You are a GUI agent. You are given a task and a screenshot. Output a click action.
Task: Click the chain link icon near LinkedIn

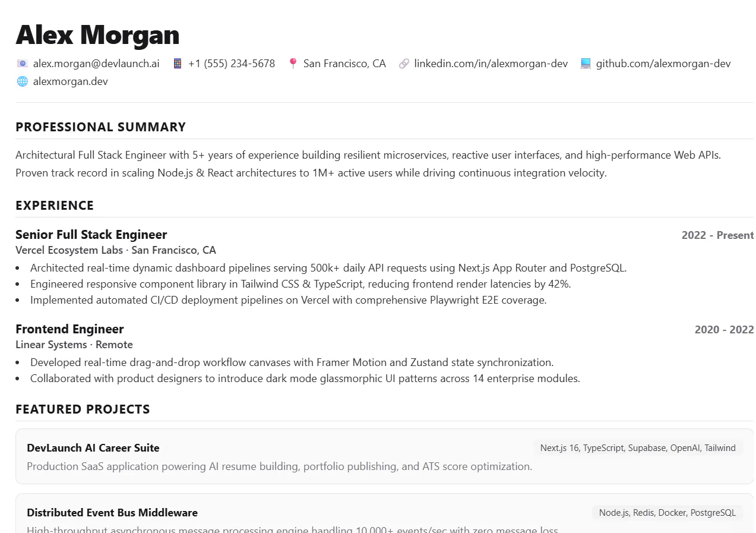pyautogui.click(x=404, y=64)
